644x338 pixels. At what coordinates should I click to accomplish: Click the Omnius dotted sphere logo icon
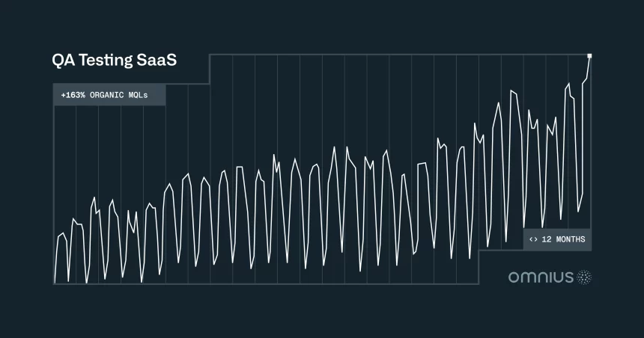[584, 277]
